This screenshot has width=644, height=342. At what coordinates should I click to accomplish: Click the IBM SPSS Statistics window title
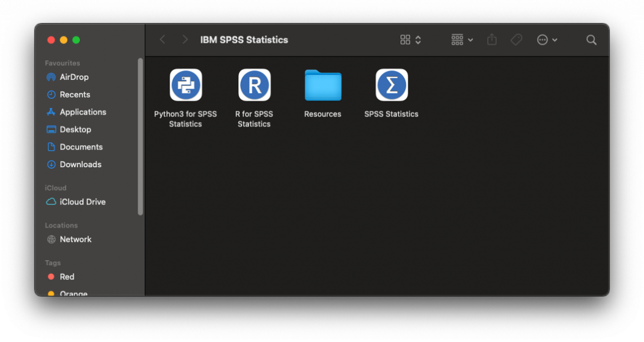point(244,40)
